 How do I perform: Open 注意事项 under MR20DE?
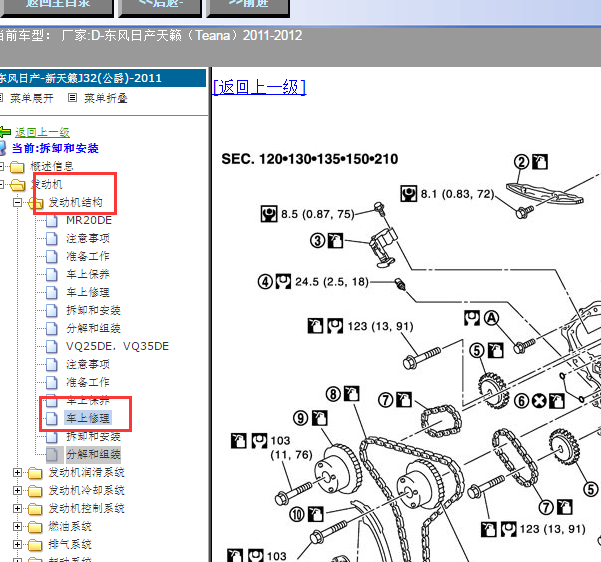click(88, 238)
